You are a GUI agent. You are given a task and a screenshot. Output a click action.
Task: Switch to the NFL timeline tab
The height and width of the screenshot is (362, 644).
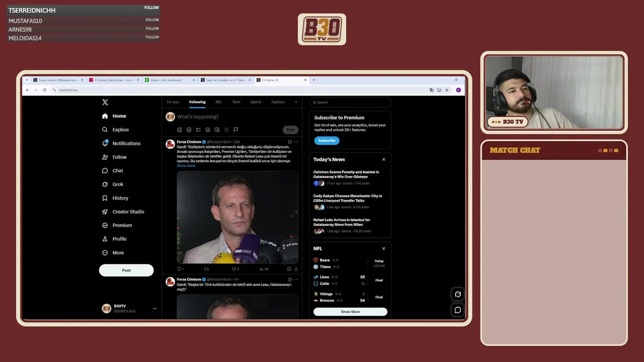[x=219, y=102]
